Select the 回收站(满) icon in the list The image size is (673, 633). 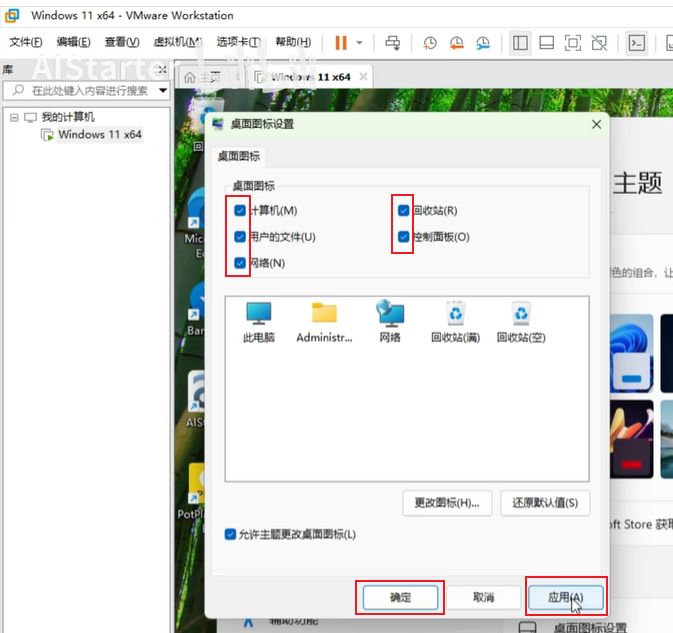click(455, 322)
